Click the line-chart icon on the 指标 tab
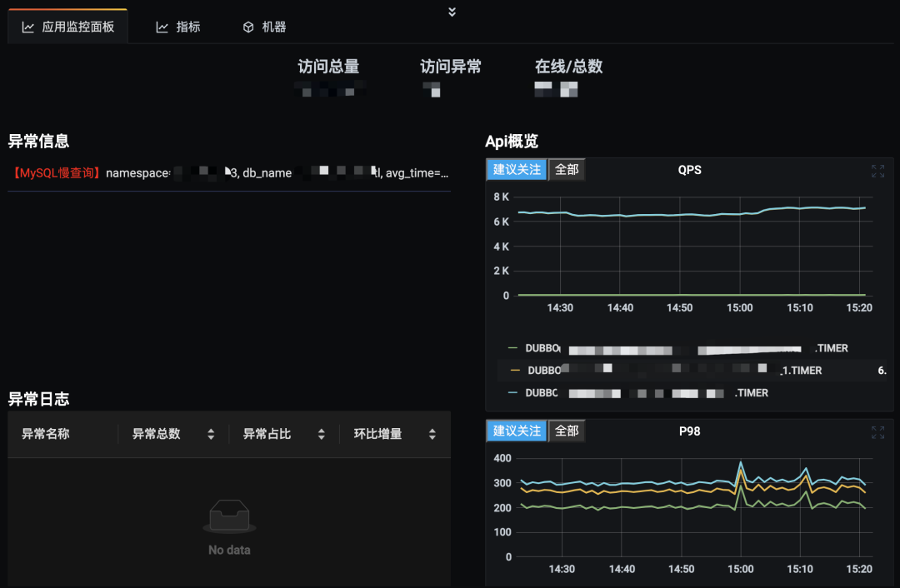This screenshot has height=588, width=900. point(162,26)
